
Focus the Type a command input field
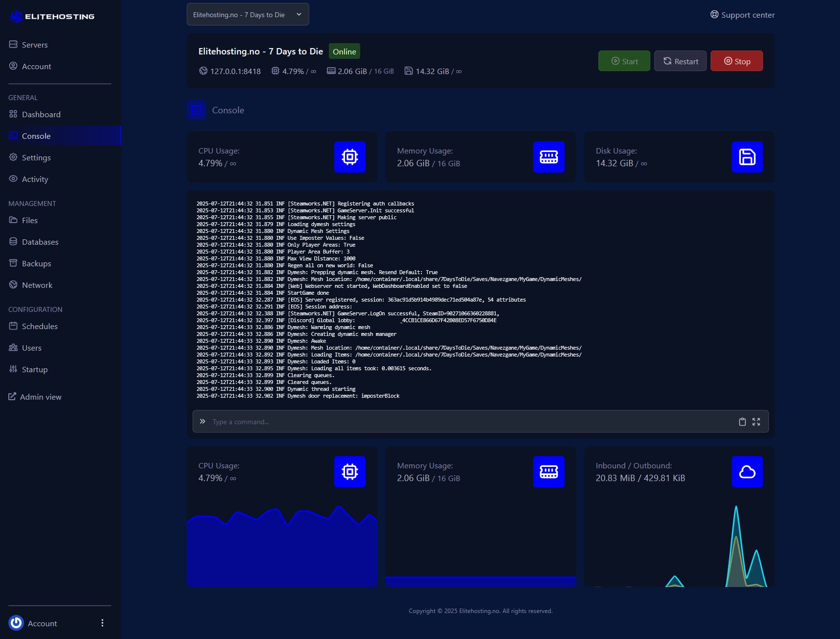click(470, 422)
